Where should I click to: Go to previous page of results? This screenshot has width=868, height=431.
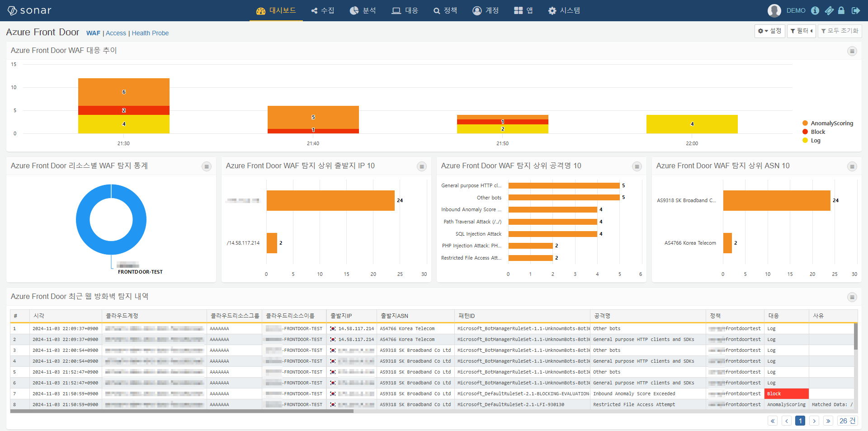click(787, 421)
